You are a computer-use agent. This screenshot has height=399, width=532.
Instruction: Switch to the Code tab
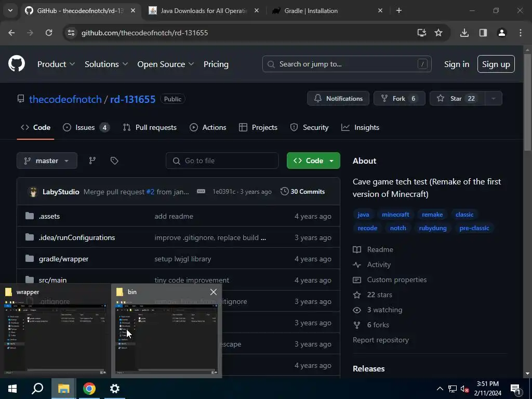[x=36, y=128]
